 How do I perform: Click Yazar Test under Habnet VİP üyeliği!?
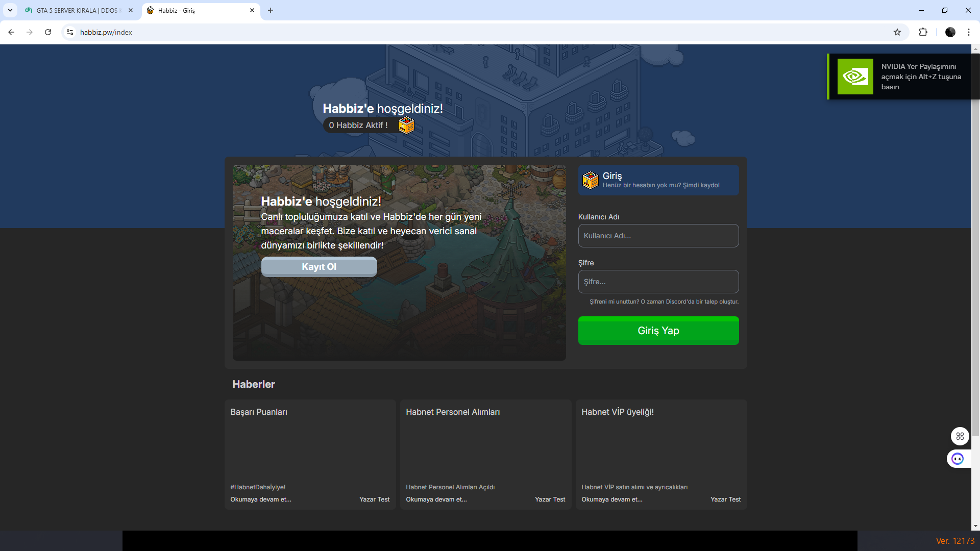pyautogui.click(x=725, y=499)
